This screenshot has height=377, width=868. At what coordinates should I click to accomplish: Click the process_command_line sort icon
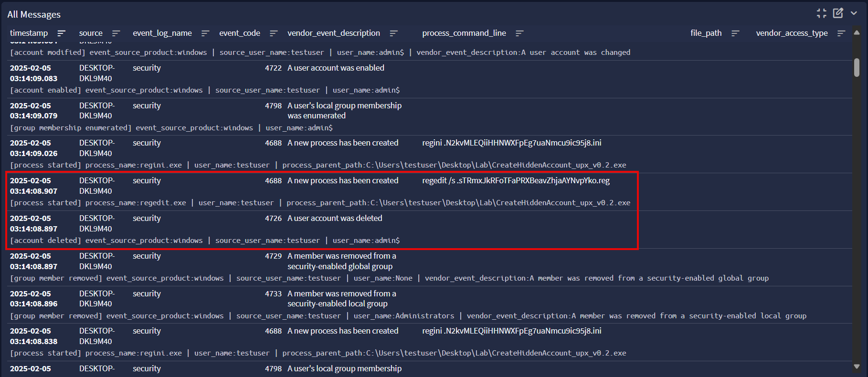tap(519, 33)
